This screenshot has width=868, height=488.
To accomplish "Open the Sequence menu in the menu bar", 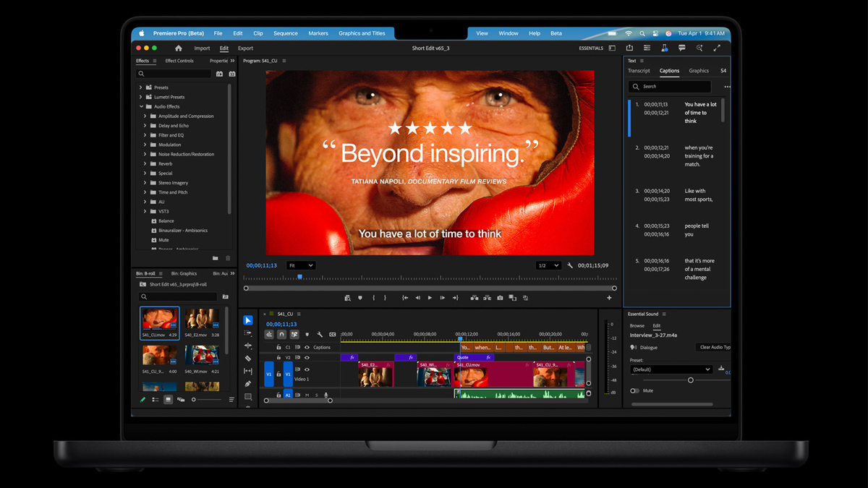I will click(x=285, y=33).
